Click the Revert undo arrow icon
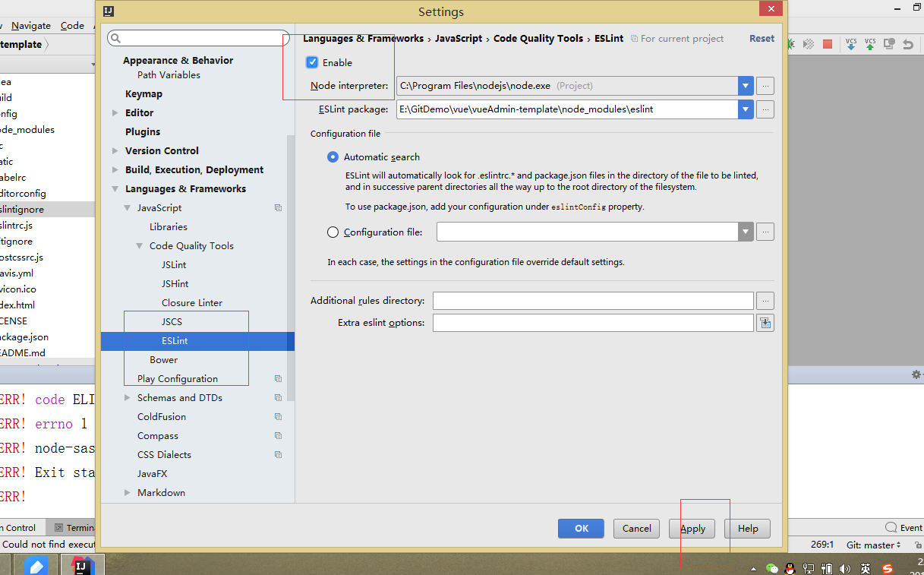The height and width of the screenshot is (575, 924). 908,45
